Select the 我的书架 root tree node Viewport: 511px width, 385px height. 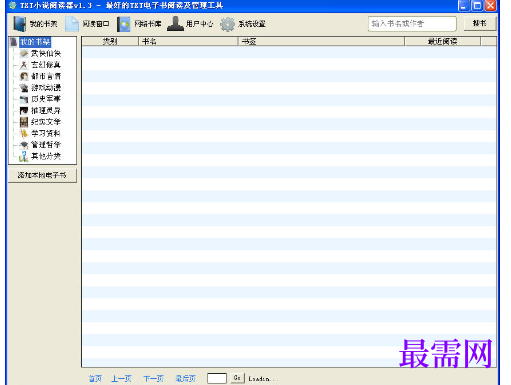tap(35, 42)
